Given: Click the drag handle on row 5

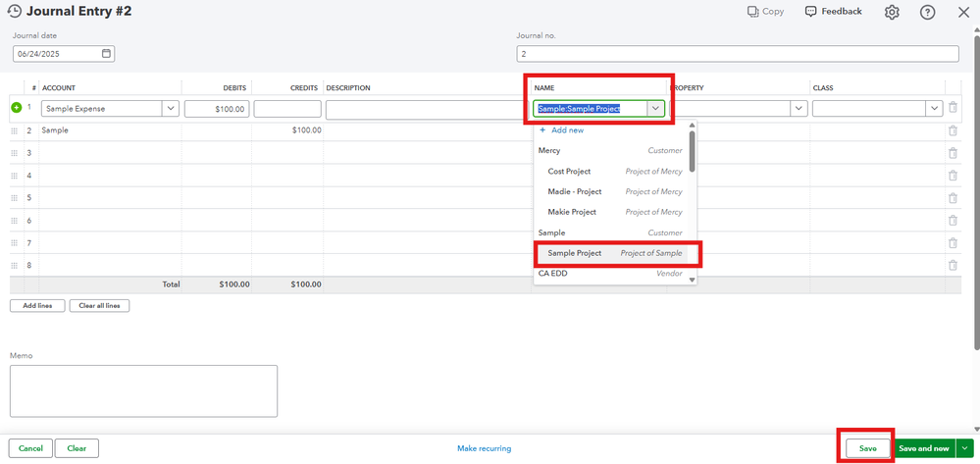Looking at the screenshot, I should click(x=15, y=199).
